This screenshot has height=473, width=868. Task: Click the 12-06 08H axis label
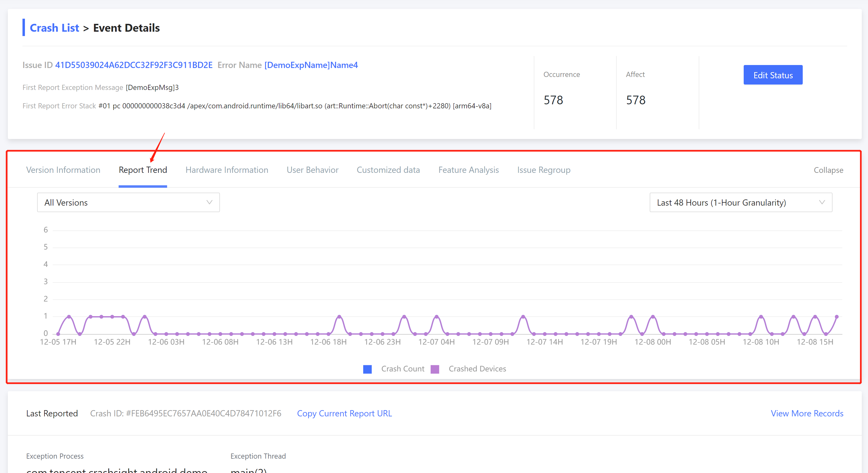point(220,342)
